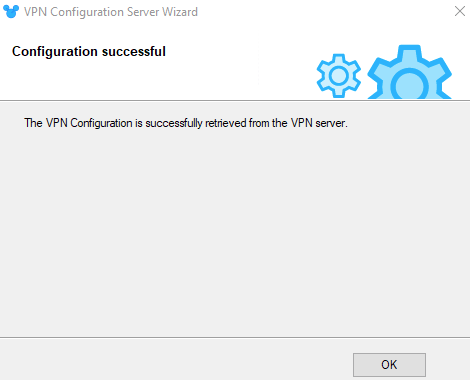Click the title bar space before close button
470x380 pixels.
(x=323, y=12)
